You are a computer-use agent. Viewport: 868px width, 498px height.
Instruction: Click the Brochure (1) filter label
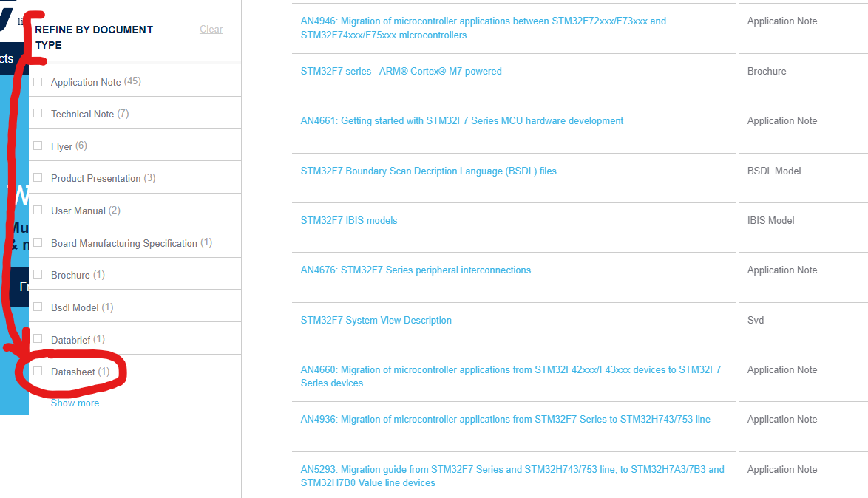tap(78, 275)
